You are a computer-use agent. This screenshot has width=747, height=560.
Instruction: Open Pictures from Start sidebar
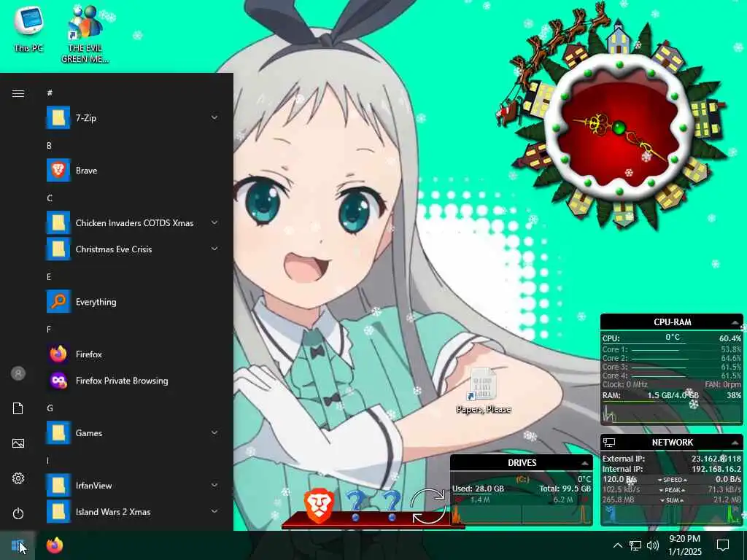18,443
